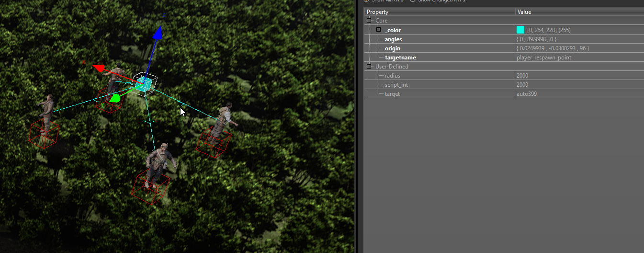Select the targetname property row
This screenshot has width=644, height=253.
[x=504, y=57]
